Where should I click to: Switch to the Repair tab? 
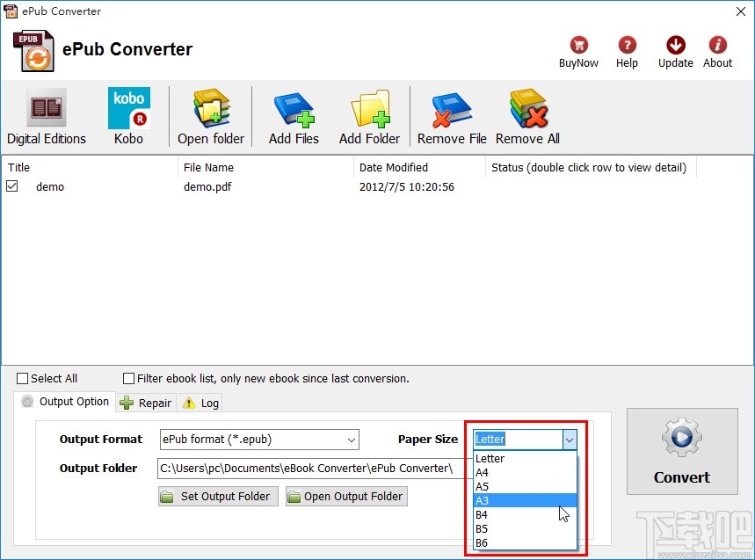pos(146,403)
